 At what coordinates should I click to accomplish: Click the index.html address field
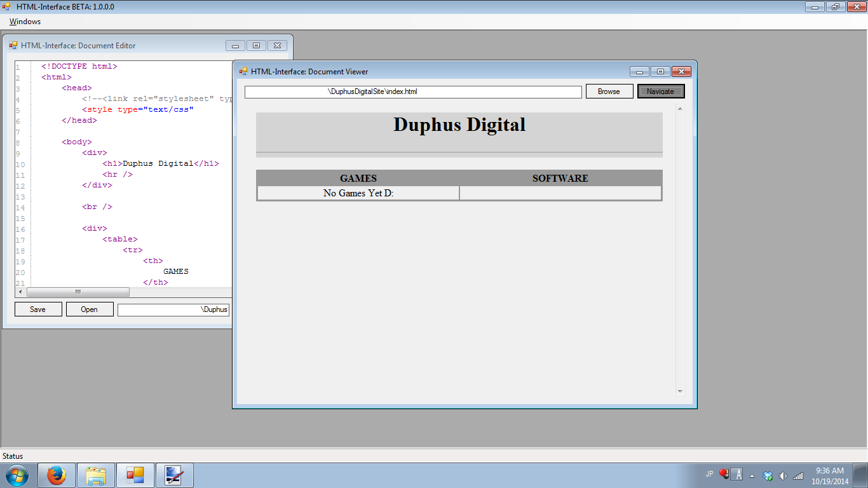coord(412,91)
